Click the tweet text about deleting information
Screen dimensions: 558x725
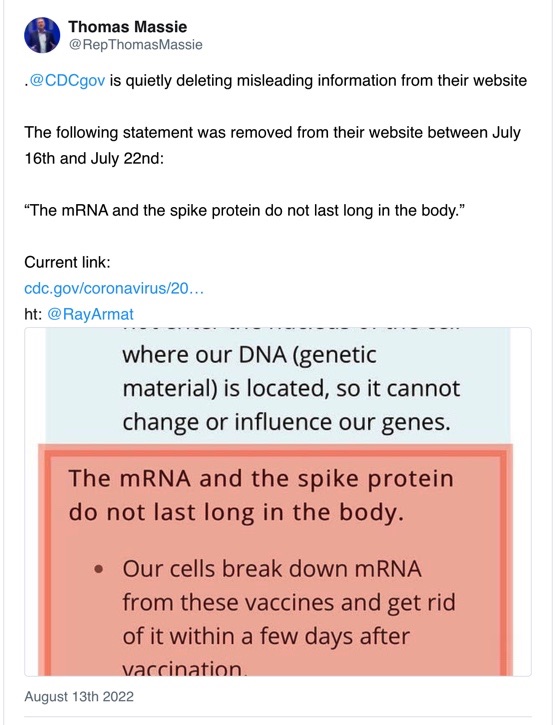(276, 80)
